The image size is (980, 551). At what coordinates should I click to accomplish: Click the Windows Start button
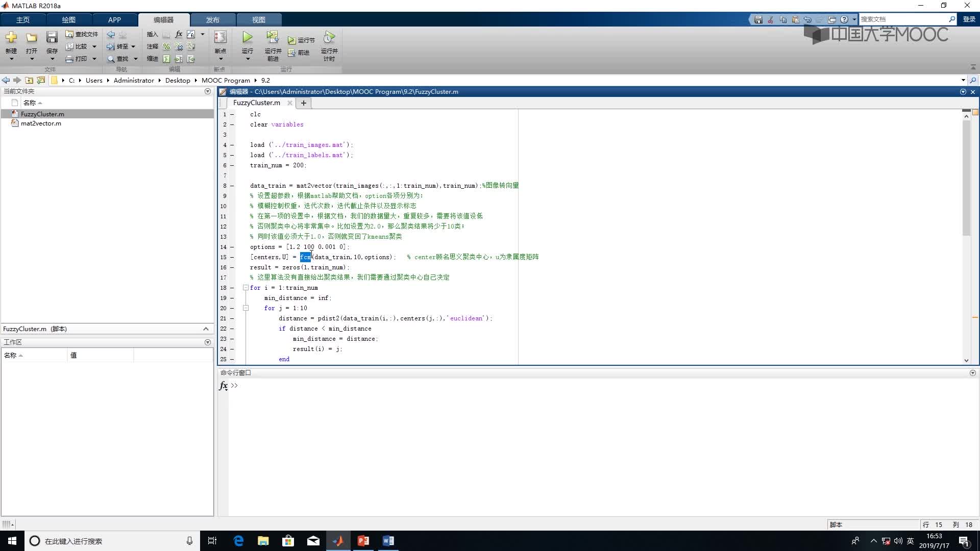tap(12, 541)
